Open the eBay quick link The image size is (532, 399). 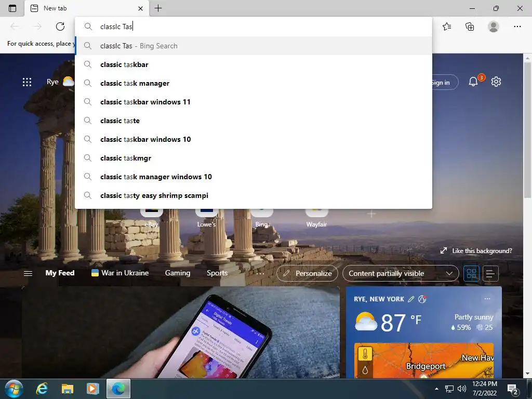[151, 218]
